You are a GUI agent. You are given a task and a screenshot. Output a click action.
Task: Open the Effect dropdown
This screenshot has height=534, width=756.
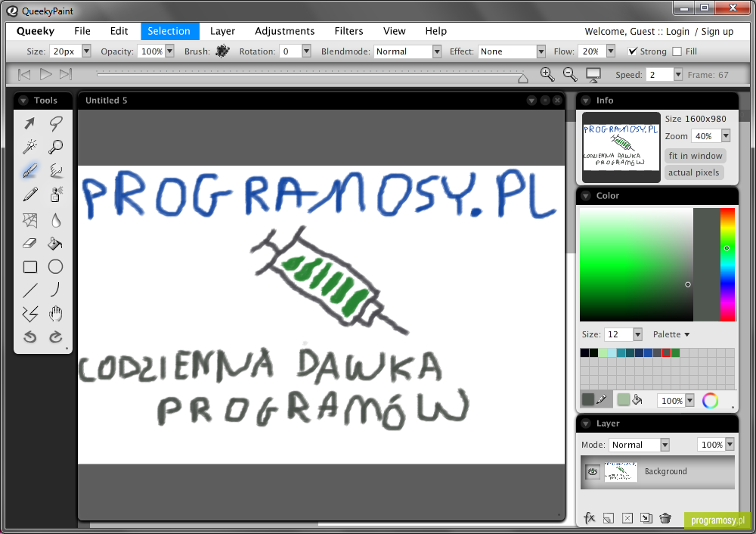(541, 51)
